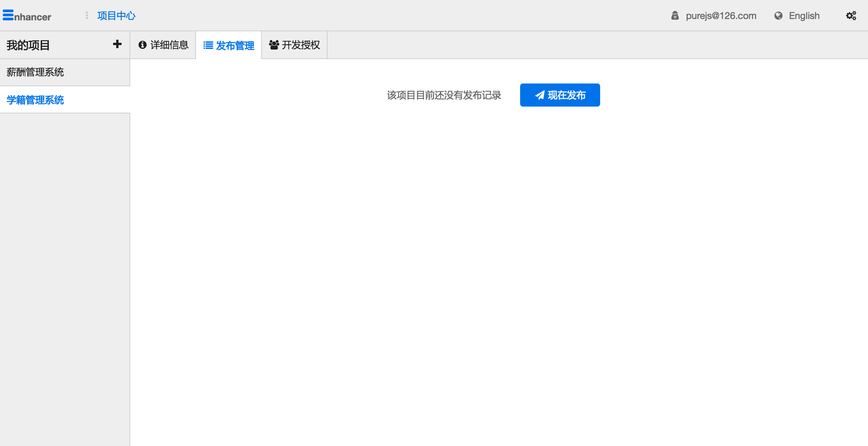Select the 薪酬管理系统 project
The width and height of the screenshot is (868, 446).
click(35, 72)
